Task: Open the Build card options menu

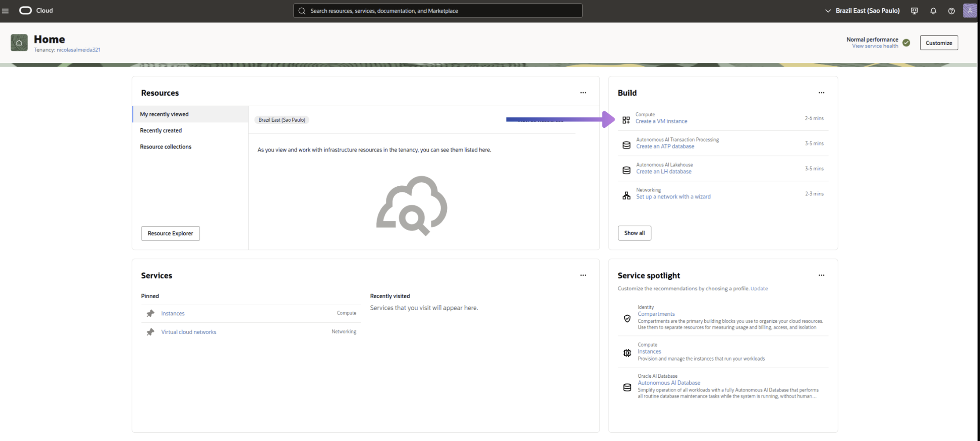Action: (x=821, y=93)
